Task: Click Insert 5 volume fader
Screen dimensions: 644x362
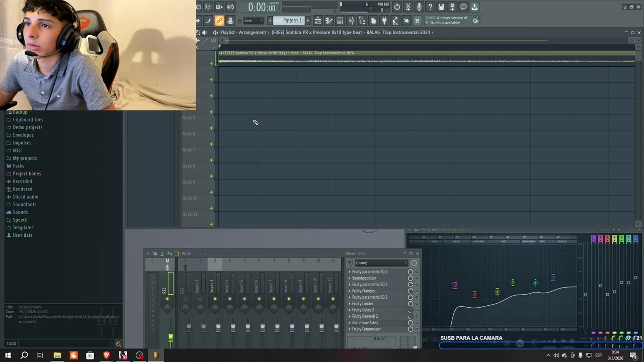Action: pyautogui.click(x=248, y=328)
